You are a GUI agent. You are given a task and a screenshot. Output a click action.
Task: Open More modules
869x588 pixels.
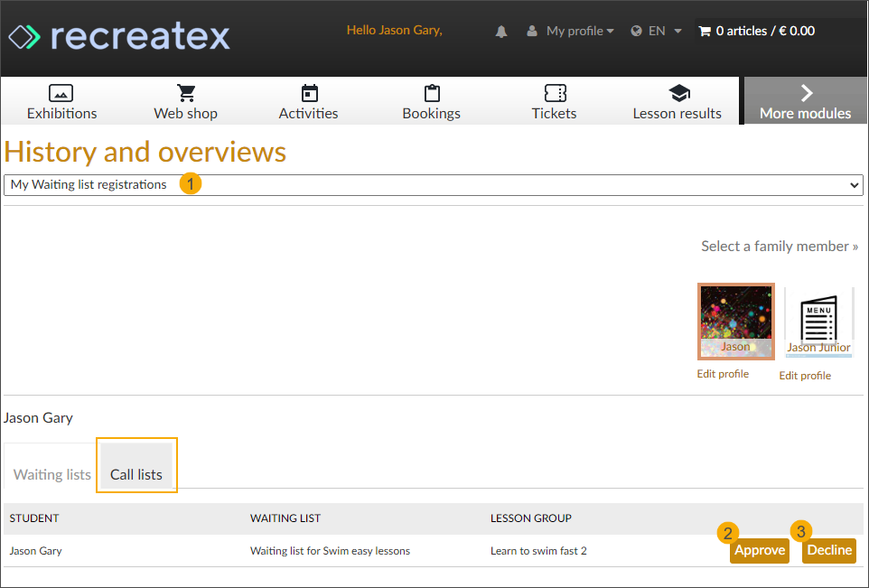pyautogui.click(x=805, y=100)
